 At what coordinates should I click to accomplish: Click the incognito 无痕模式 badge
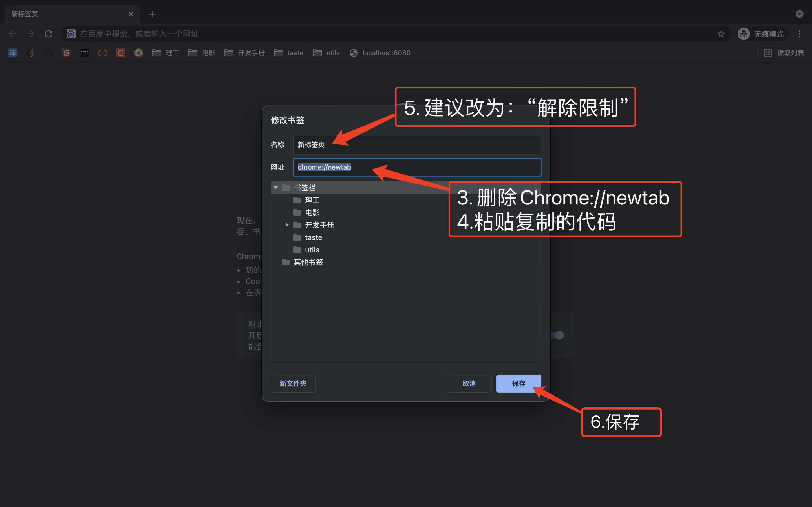pyautogui.click(x=762, y=34)
